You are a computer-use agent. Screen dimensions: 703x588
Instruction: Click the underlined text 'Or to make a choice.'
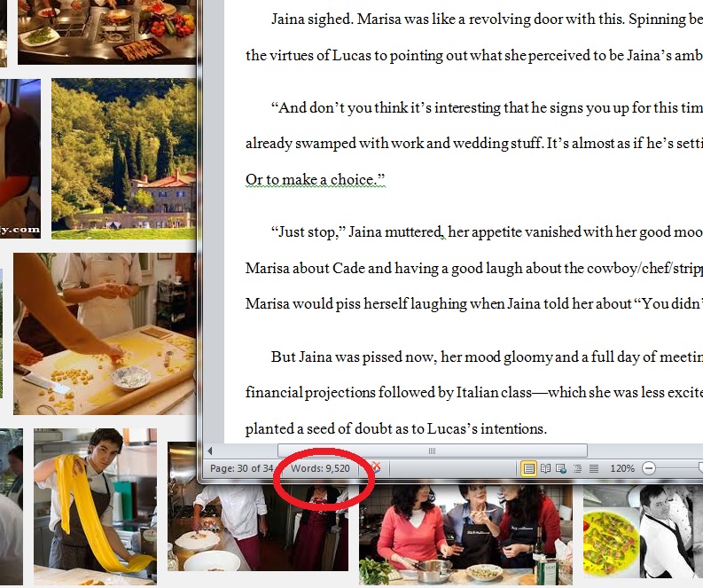click(316, 179)
